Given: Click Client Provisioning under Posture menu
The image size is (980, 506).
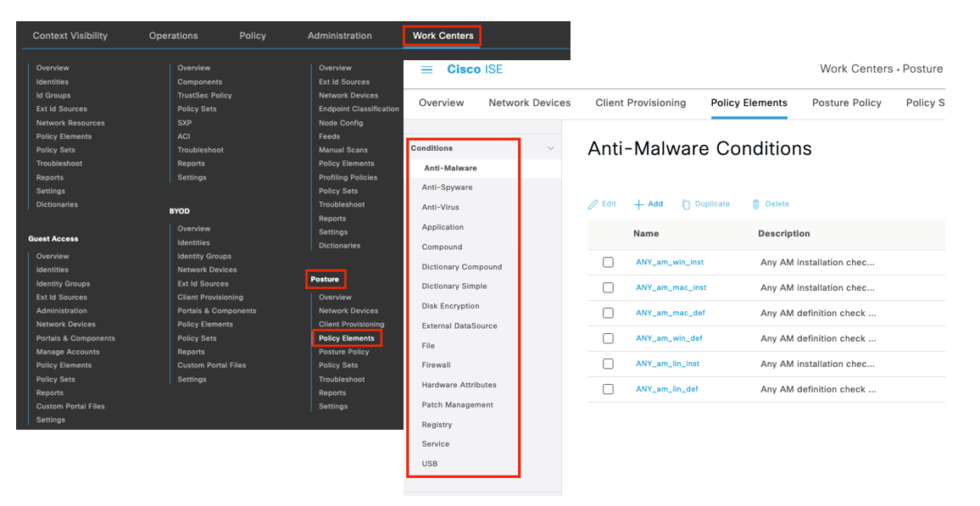Looking at the screenshot, I should pos(351,325).
